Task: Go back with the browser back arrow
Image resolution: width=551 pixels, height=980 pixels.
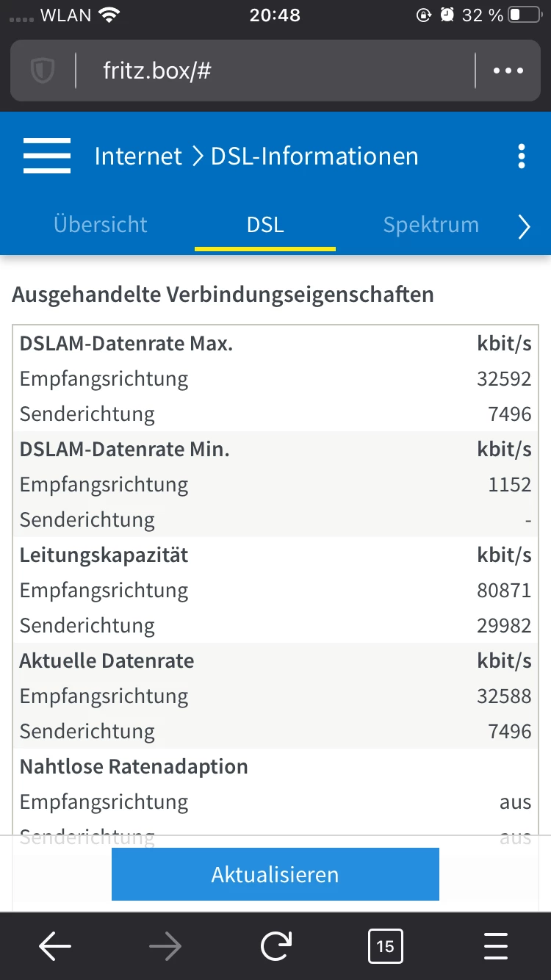Action: tap(55, 947)
